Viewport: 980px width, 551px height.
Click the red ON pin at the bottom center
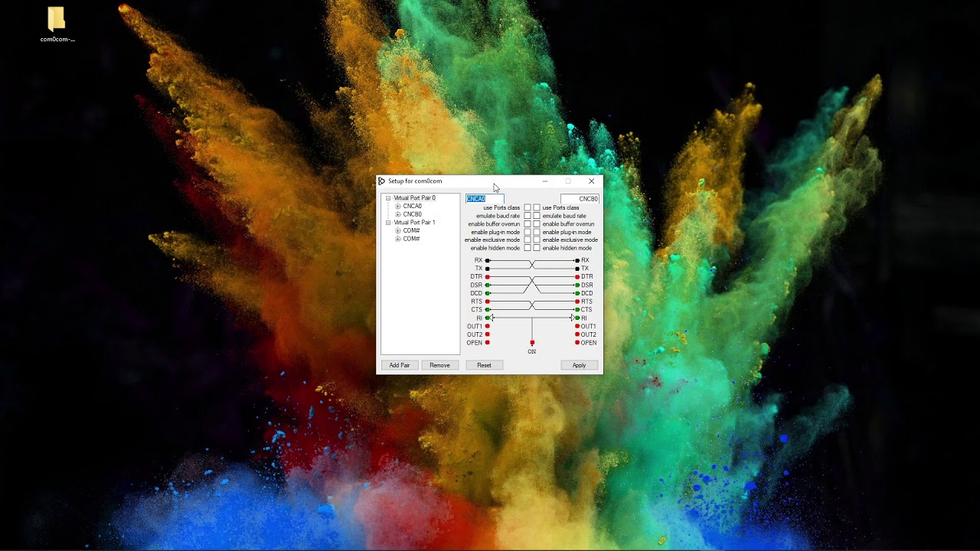[x=532, y=343]
